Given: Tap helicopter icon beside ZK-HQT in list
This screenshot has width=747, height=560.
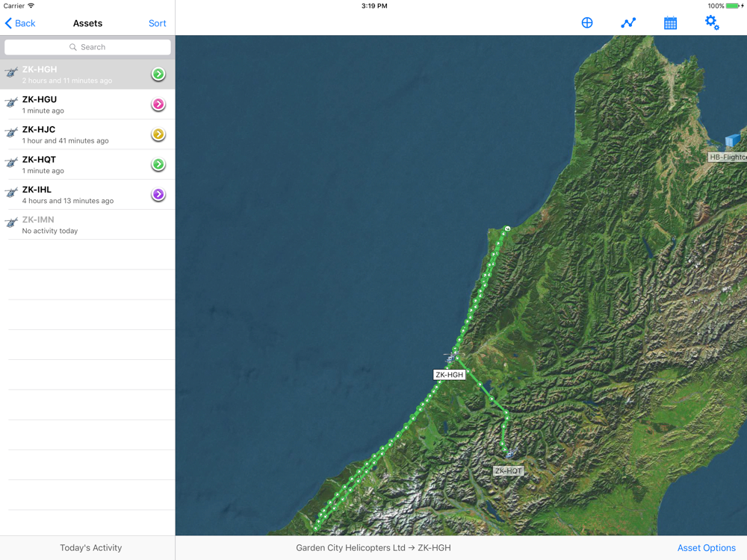Looking at the screenshot, I should [x=11, y=162].
